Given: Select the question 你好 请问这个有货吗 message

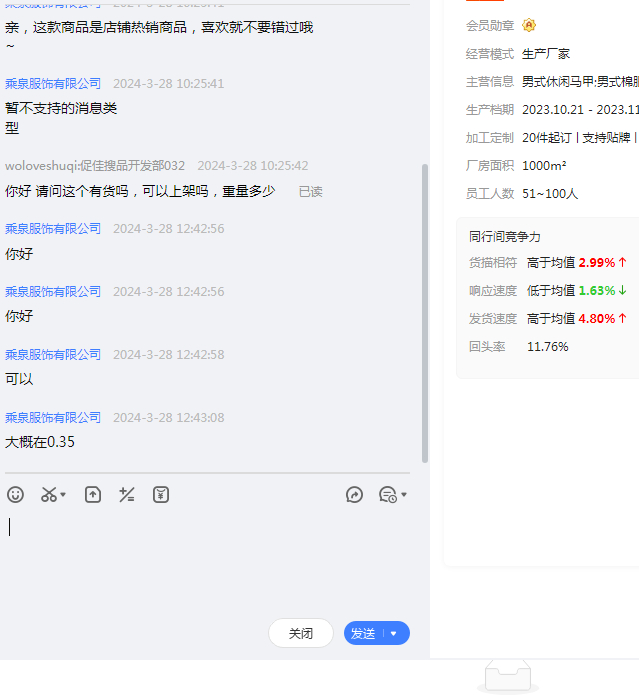Looking at the screenshot, I should [x=140, y=191].
